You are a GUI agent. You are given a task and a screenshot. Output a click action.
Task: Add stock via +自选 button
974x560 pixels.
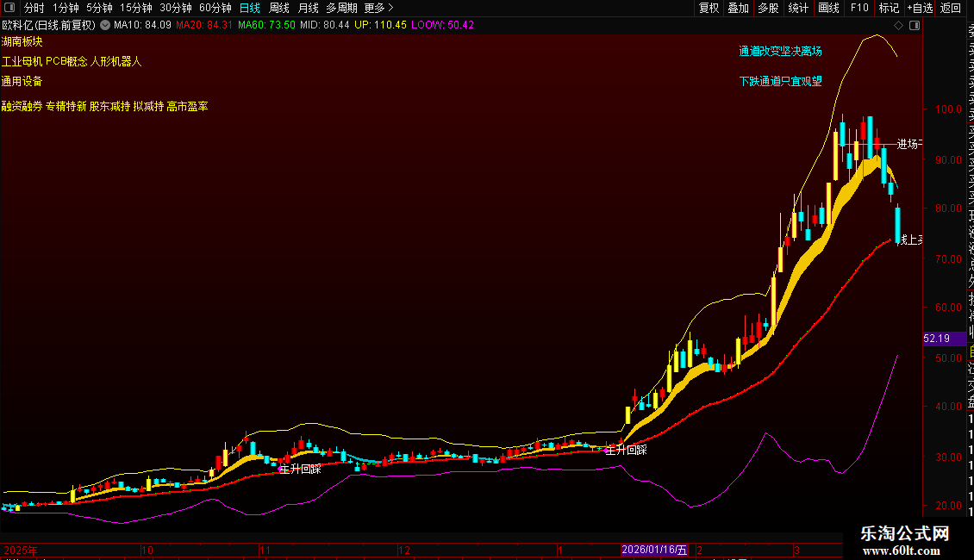point(920,8)
